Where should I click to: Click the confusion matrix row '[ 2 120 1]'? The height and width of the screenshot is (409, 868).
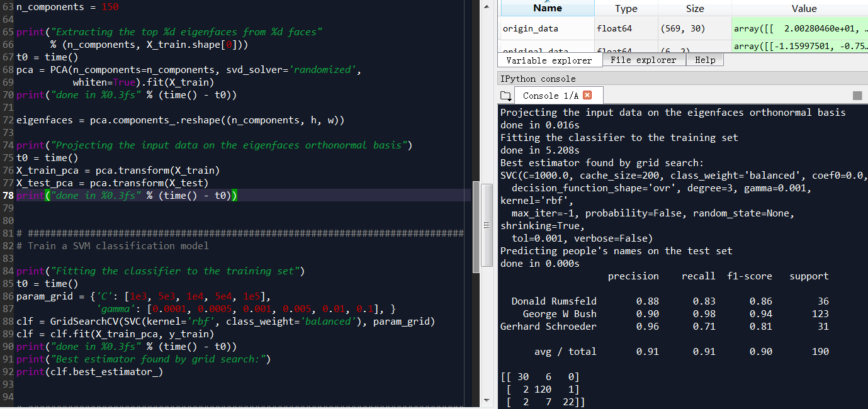pyautogui.click(x=543, y=389)
